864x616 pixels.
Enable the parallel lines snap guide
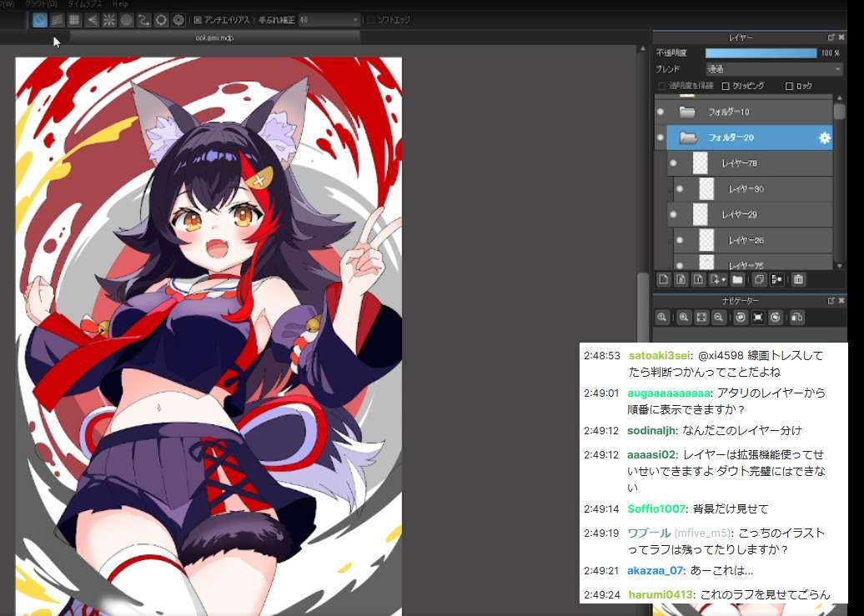click(57, 20)
